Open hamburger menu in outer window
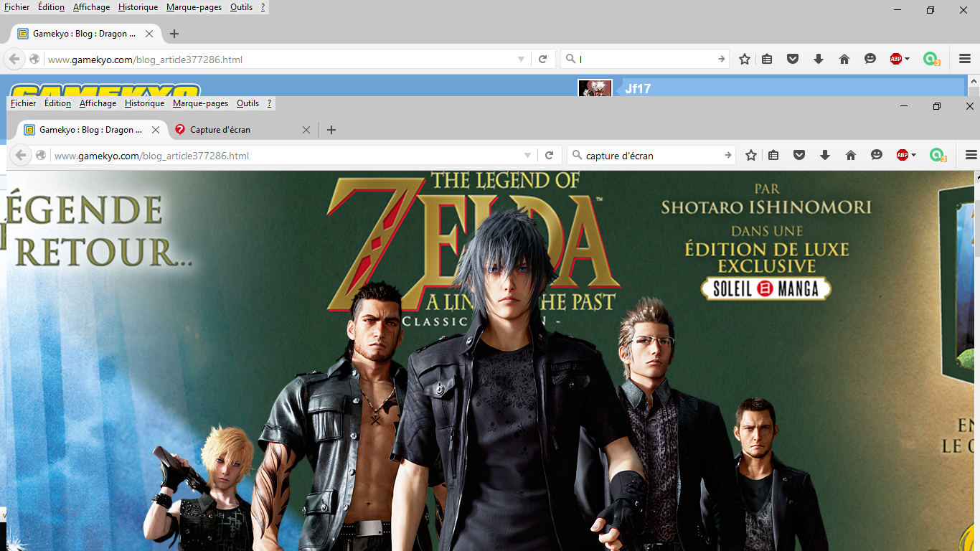 coord(965,60)
